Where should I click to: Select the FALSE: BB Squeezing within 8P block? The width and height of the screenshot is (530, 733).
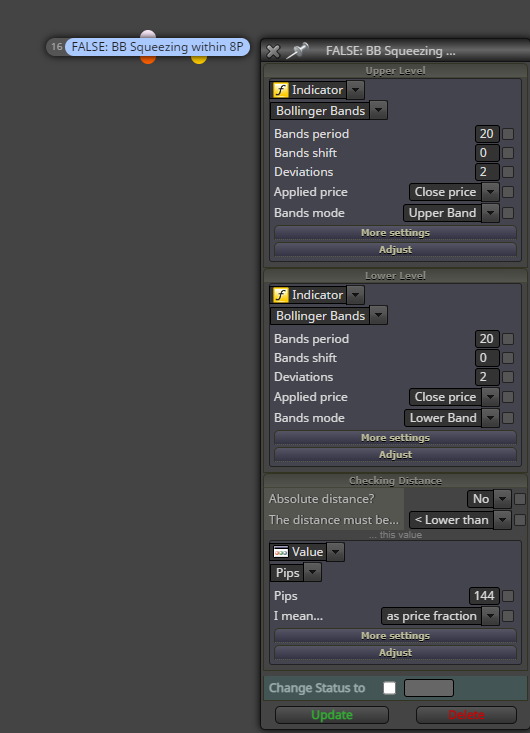click(x=157, y=47)
